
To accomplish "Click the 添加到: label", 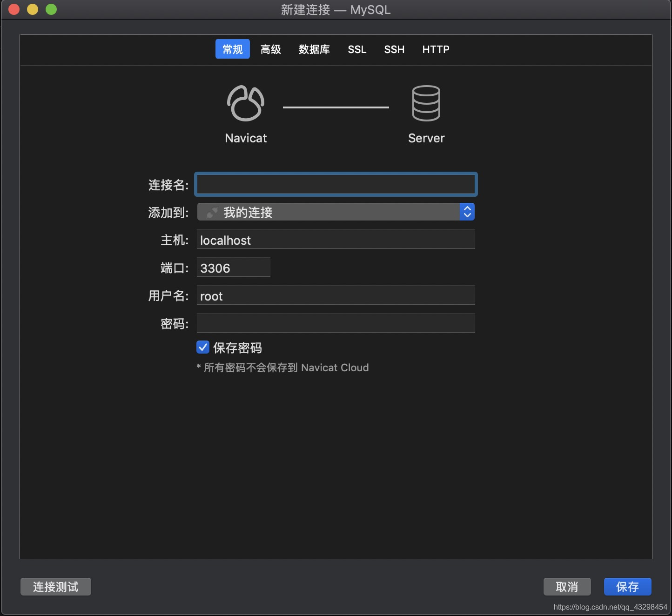I will (x=168, y=213).
